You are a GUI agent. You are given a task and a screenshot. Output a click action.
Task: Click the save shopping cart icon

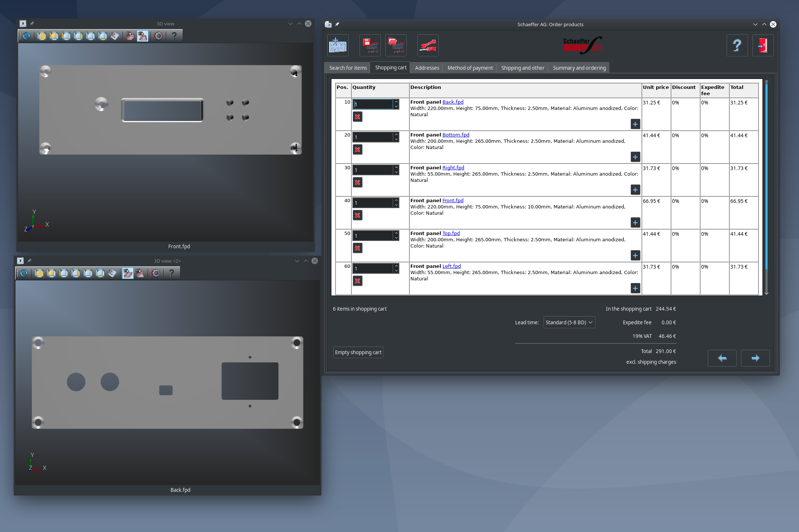370,45
